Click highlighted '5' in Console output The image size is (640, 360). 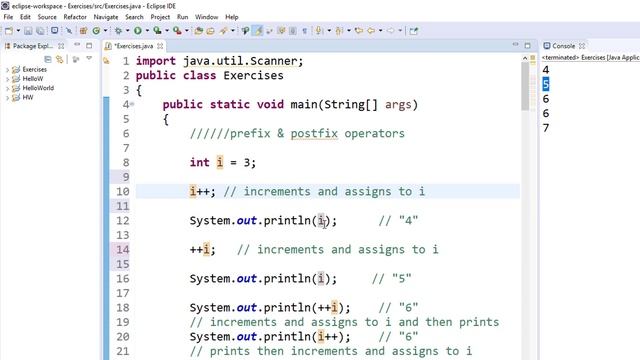pos(546,84)
